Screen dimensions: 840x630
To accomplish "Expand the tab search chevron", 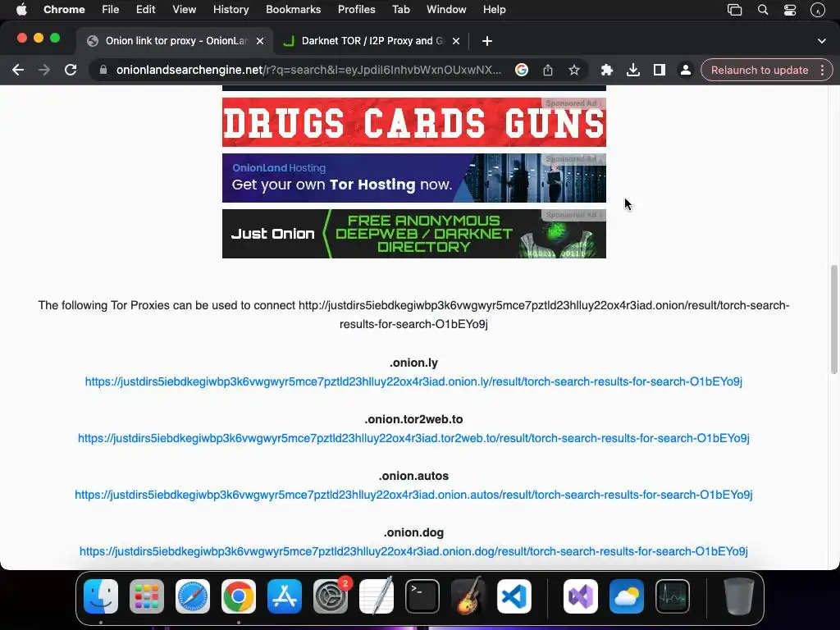I will tap(822, 41).
